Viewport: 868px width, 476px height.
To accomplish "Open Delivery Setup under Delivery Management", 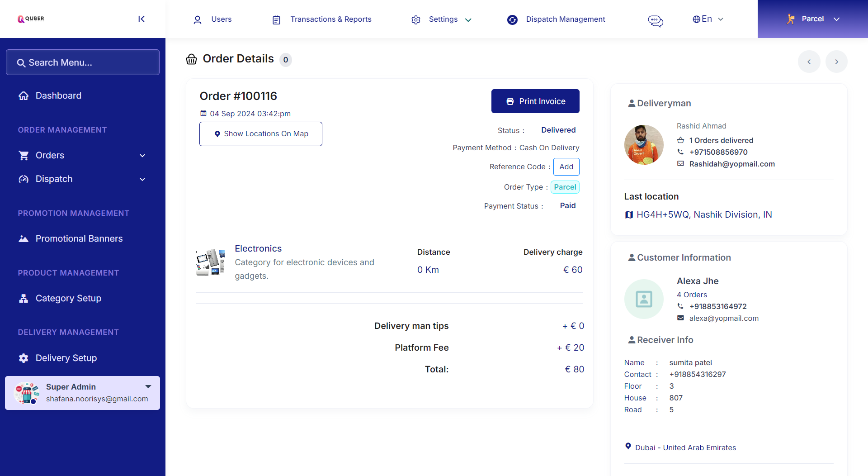I will [66, 358].
